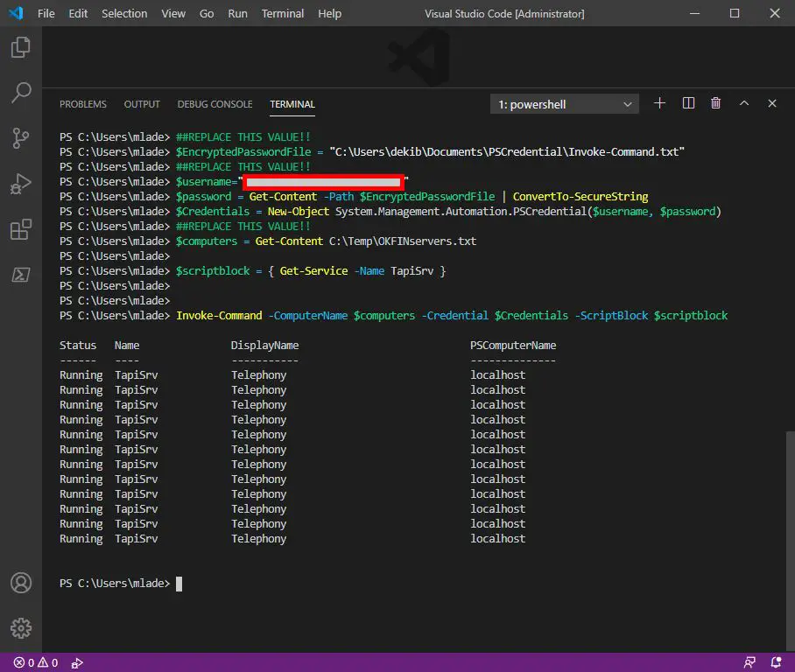Open the View menu

173,14
